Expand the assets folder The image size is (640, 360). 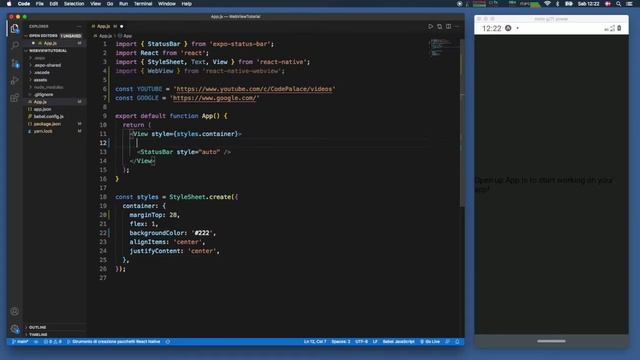pyautogui.click(x=40, y=80)
